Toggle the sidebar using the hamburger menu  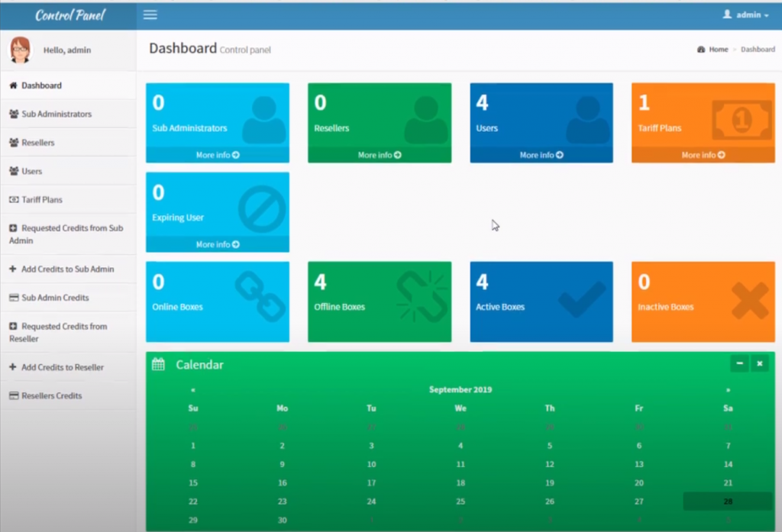(150, 14)
